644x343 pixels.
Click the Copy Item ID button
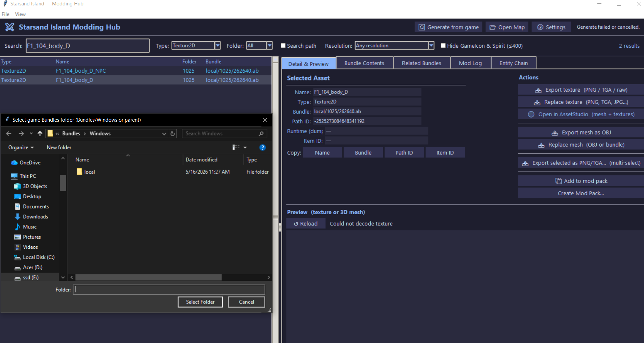click(445, 153)
